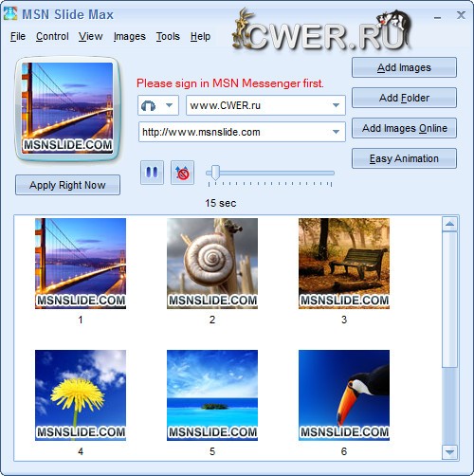Viewport: 474px width, 476px height.
Task: Open the File menu
Action: [x=18, y=37]
